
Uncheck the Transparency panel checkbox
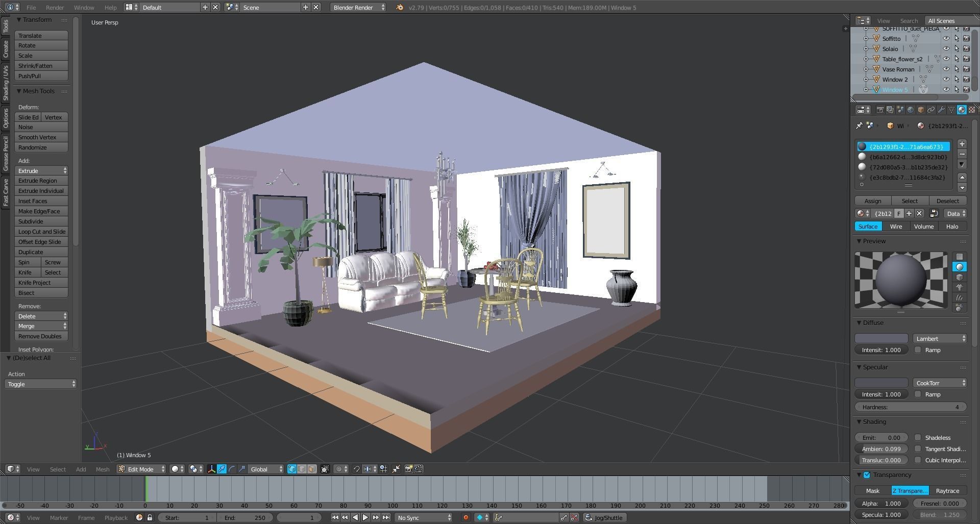867,475
